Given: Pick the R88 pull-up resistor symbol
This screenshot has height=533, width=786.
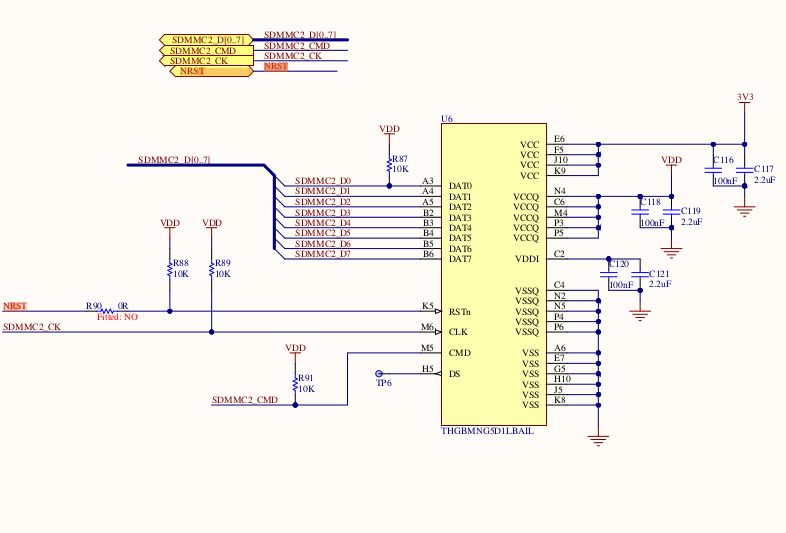Looking at the screenshot, I should pyautogui.click(x=170, y=269).
